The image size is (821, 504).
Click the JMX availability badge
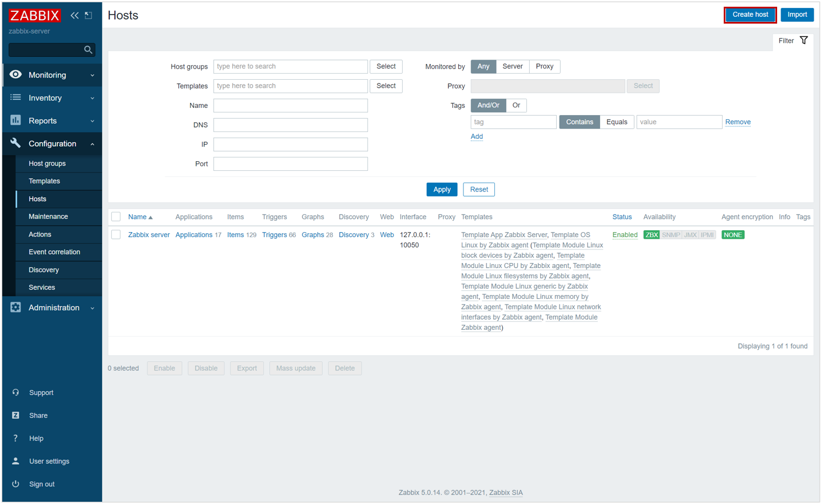click(x=690, y=235)
